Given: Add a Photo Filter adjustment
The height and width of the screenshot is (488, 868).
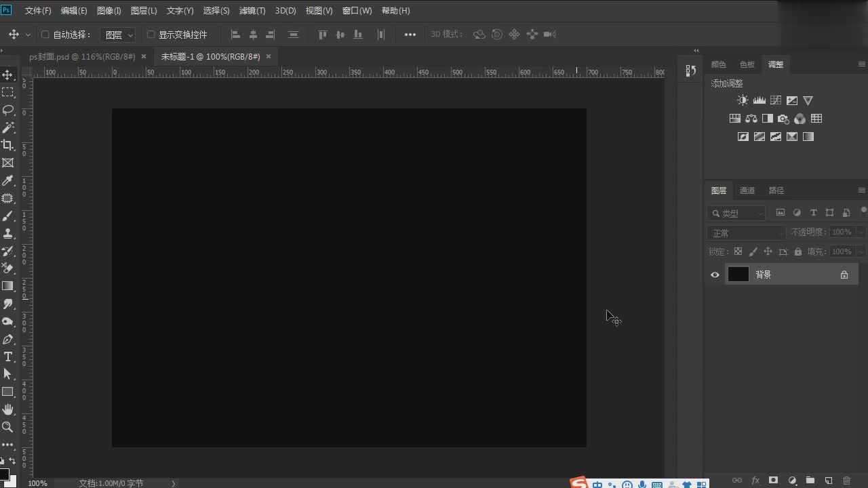Looking at the screenshot, I should (784, 119).
